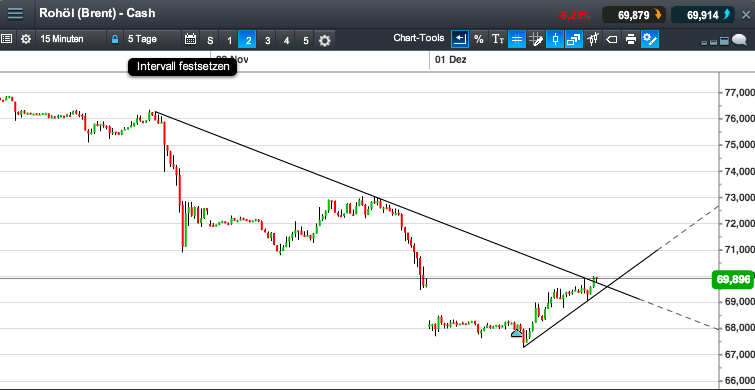
Task: Click the Rohöl (Brent) - Cash title
Action: [97, 13]
